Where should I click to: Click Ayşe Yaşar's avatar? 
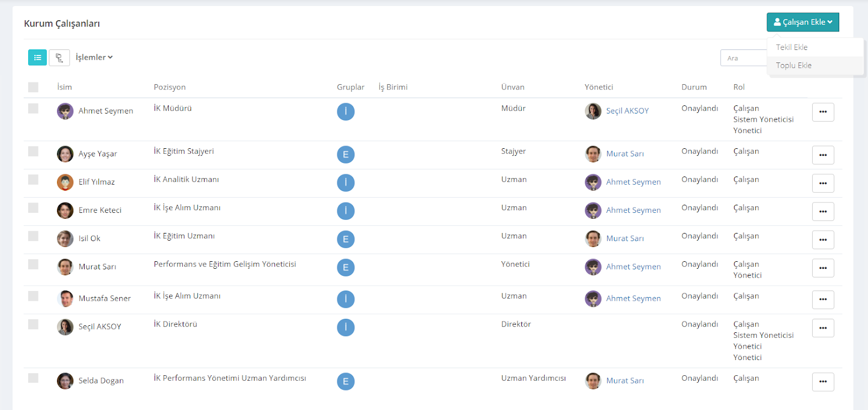(65, 154)
